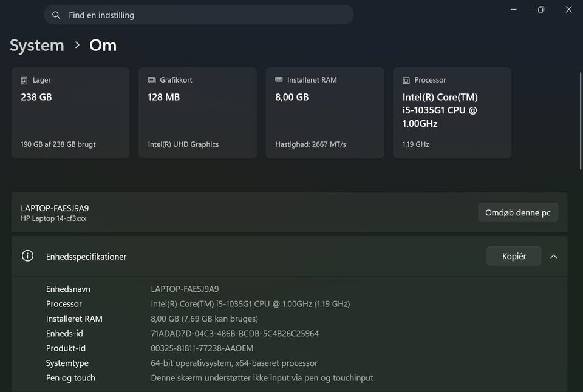Viewport: 583px width, 392px height.
Task: Open the Grafikkort 128 MB card
Action: pos(197,113)
